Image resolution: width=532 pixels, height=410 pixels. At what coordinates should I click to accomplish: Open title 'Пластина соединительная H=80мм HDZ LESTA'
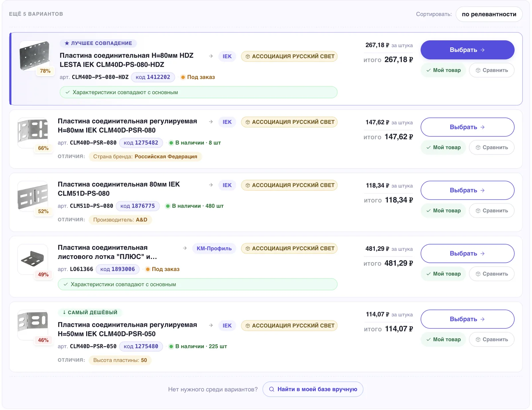(x=127, y=60)
